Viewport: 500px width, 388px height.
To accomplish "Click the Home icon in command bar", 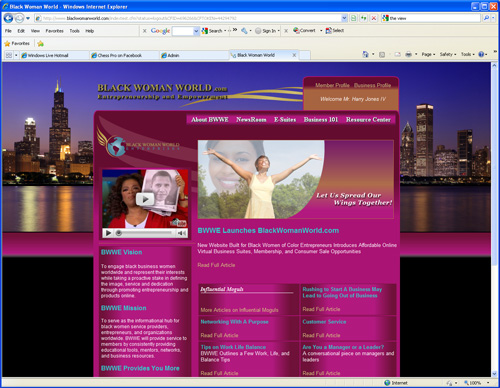I will (366, 54).
